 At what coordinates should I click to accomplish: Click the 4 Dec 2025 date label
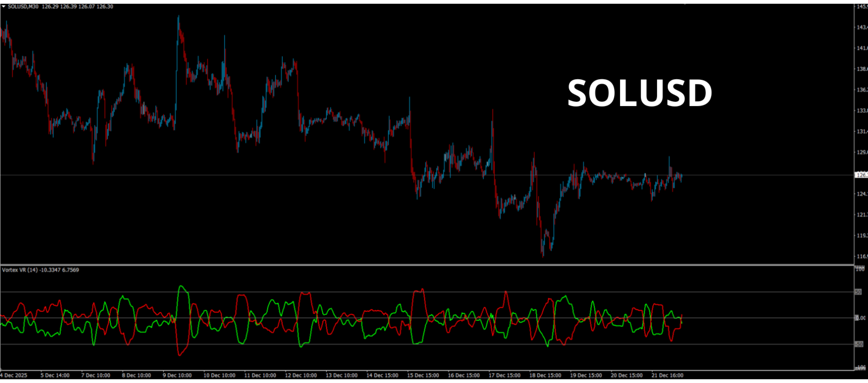(x=14, y=376)
